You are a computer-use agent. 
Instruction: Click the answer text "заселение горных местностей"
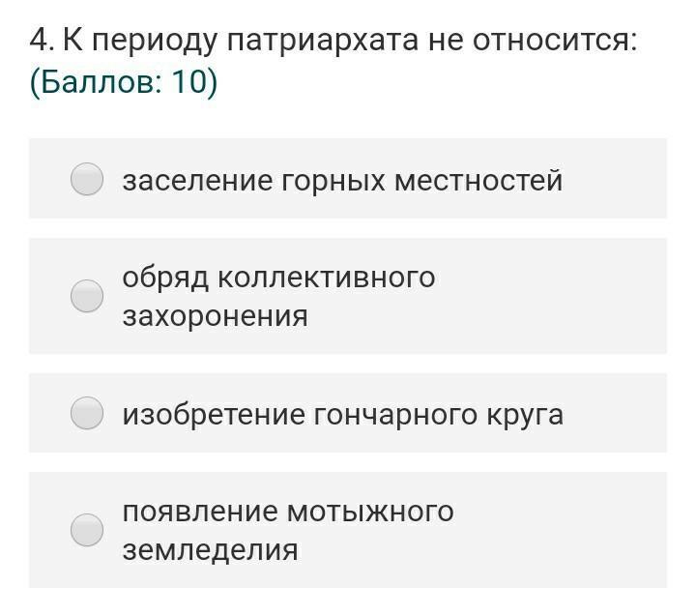click(342, 180)
